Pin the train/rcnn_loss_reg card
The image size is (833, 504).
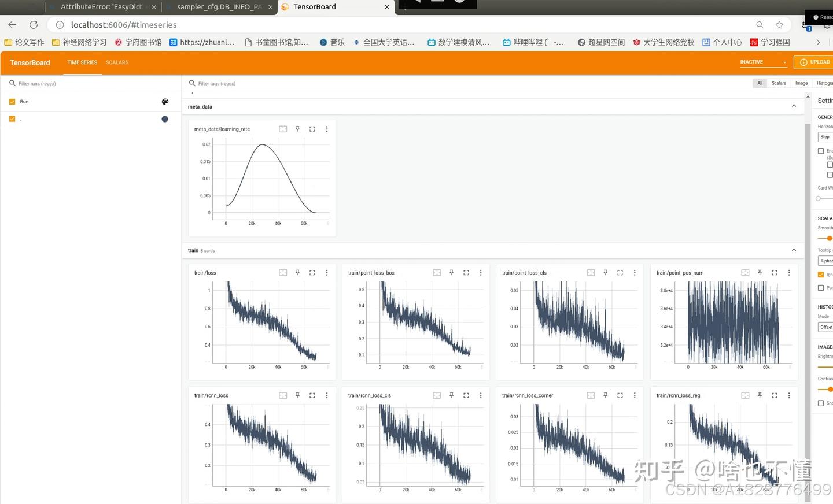coord(760,395)
